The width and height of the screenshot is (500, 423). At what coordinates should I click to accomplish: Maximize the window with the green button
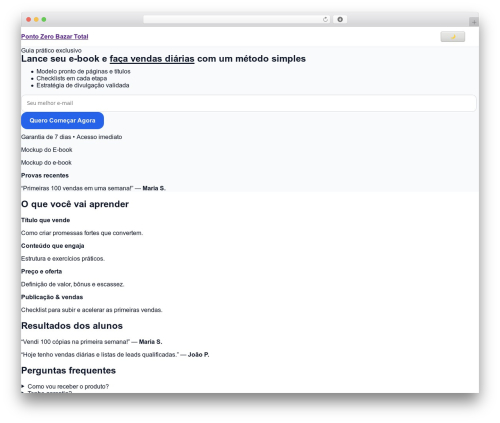pos(44,20)
